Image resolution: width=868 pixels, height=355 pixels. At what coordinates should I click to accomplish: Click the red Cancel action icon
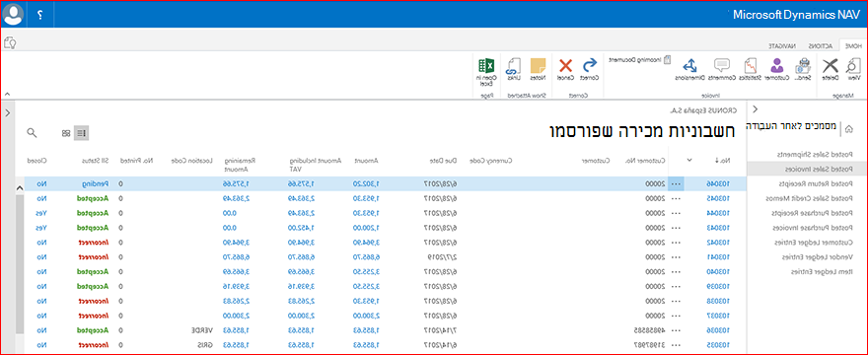coord(565,66)
